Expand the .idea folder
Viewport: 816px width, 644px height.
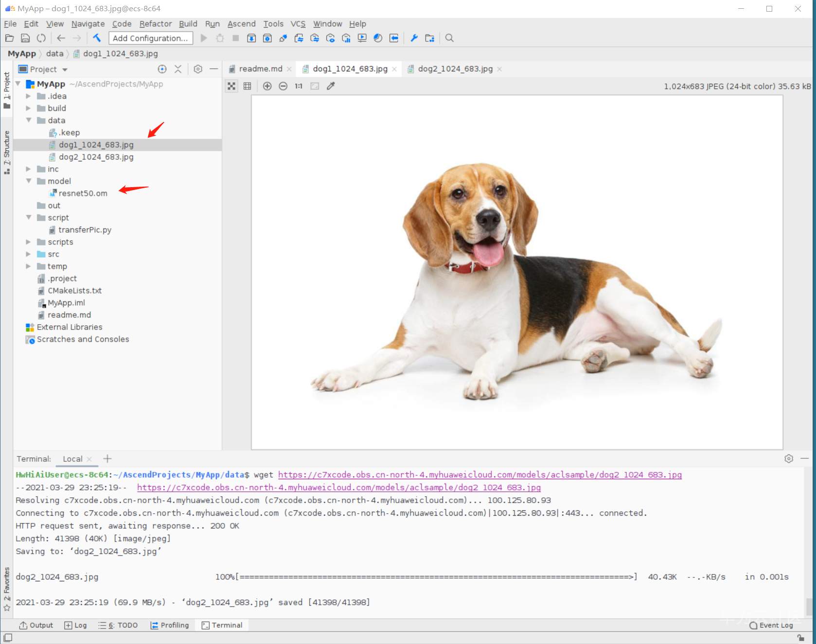[28, 96]
